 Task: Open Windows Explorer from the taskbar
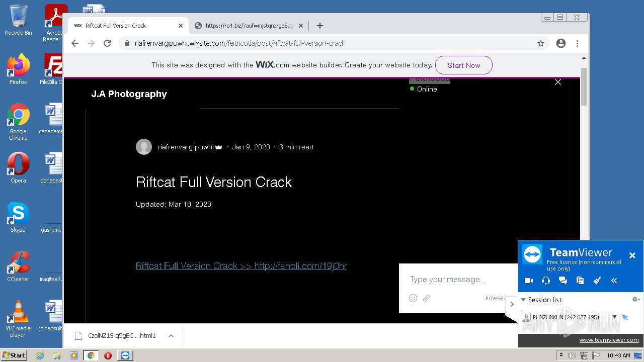click(x=57, y=355)
